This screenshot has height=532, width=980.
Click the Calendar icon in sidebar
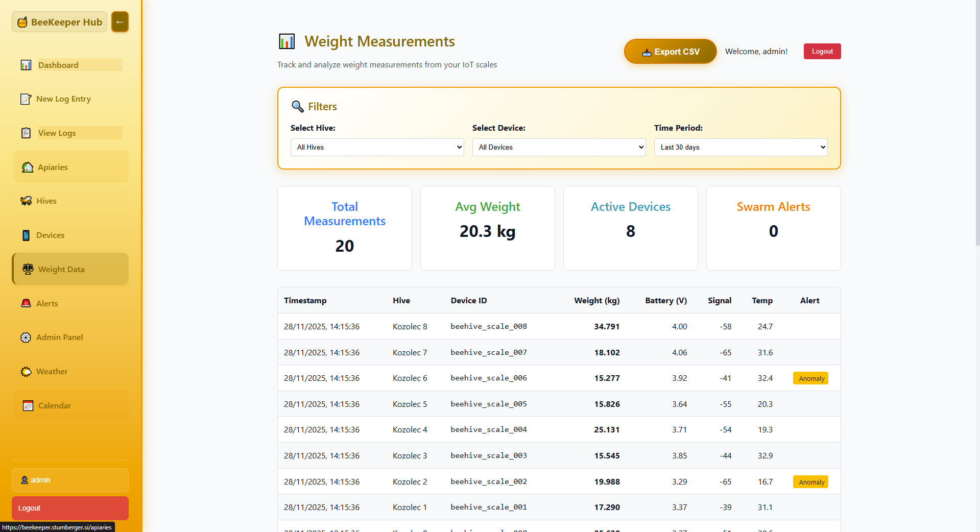click(x=28, y=405)
